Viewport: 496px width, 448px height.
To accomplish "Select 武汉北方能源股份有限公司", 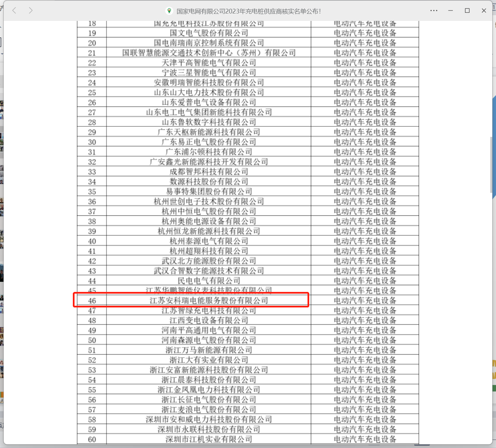I will (x=209, y=261).
